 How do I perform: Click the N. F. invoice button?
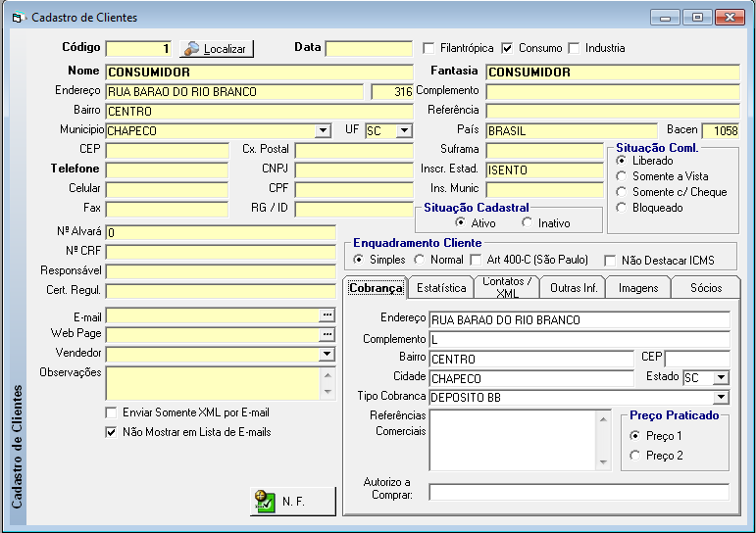pyautogui.click(x=292, y=501)
